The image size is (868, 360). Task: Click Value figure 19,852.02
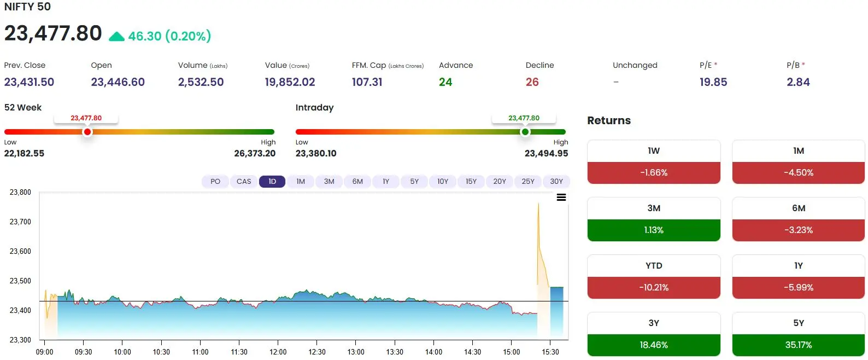[290, 82]
